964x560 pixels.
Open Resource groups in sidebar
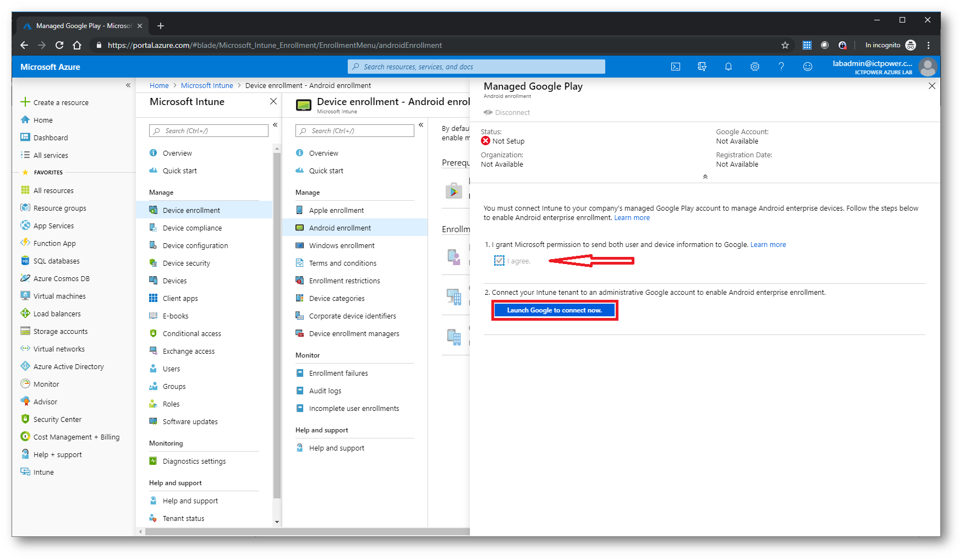pyautogui.click(x=59, y=208)
